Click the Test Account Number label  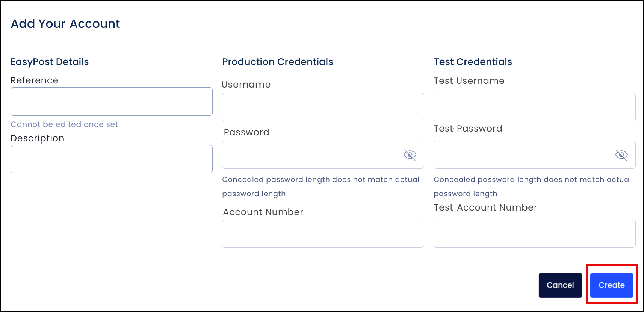pos(485,207)
